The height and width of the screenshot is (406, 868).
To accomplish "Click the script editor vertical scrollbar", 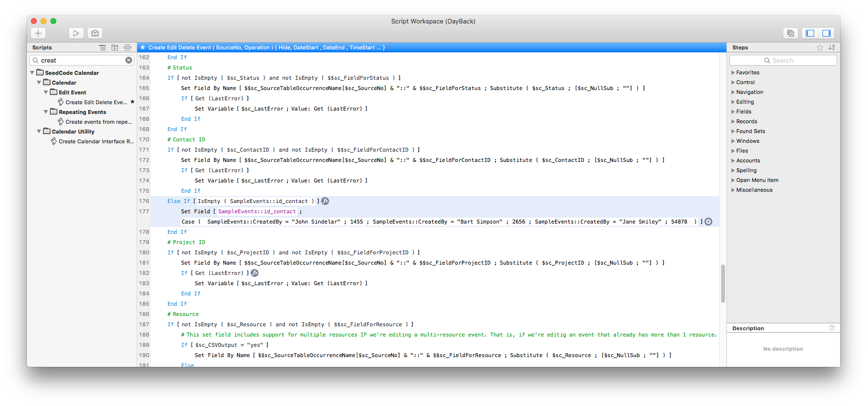I will point(723,284).
